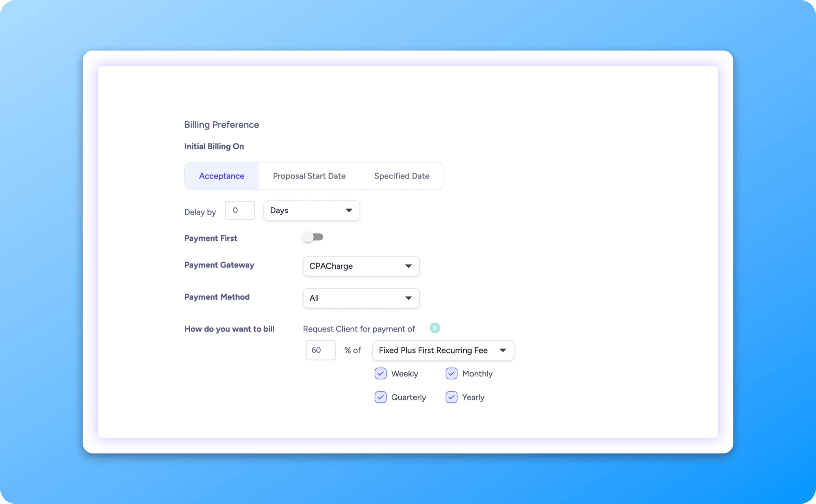The width and height of the screenshot is (816, 504).
Task: Click the CPACharge dropdown arrow
Action: tap(408, 266)
